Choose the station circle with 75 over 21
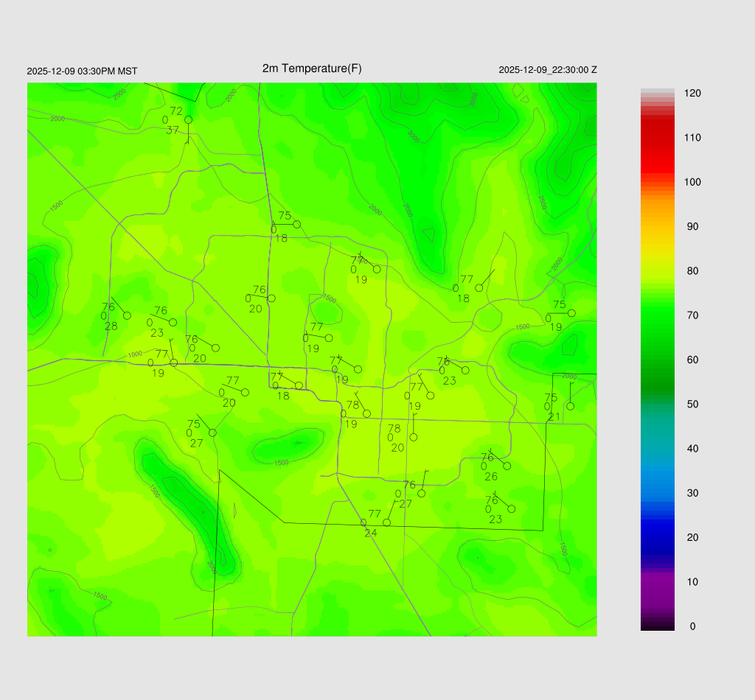 [x=570, y=406]
